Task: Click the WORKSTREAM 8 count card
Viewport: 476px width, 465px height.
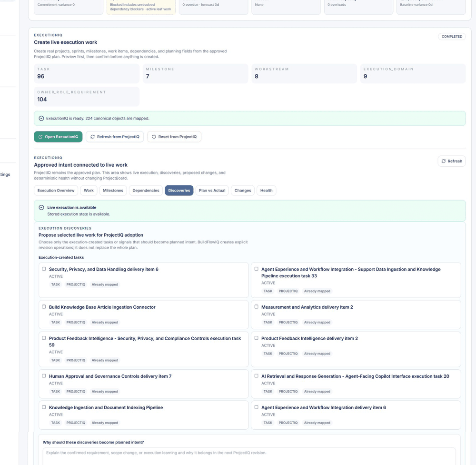Action: pyautogui.click(x=304, y=73)
